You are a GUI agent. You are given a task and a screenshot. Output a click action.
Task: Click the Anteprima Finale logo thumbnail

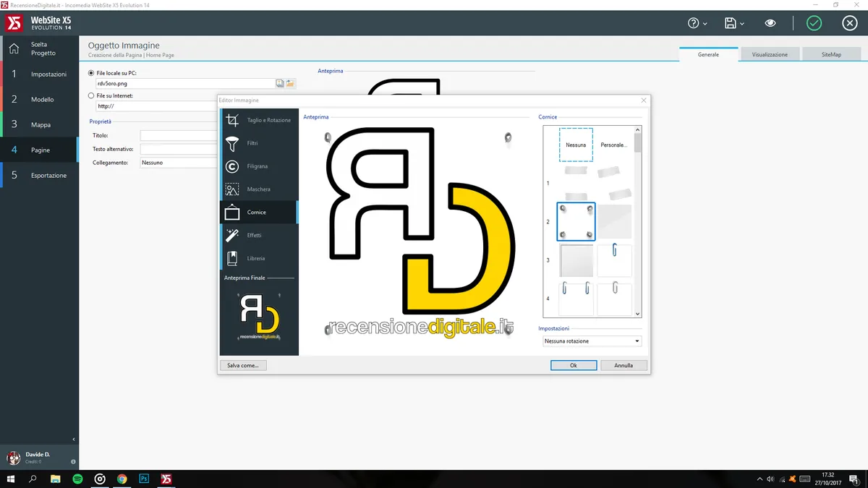pos(259,317)
